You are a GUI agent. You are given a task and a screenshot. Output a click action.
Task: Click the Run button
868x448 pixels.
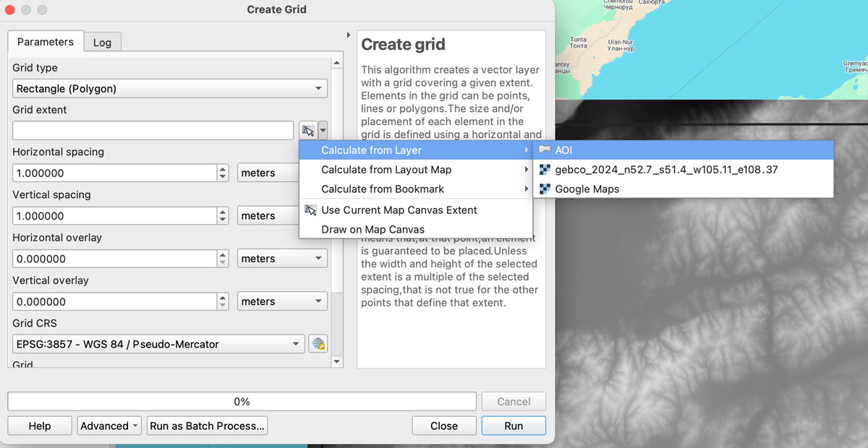tap(514, 426)
